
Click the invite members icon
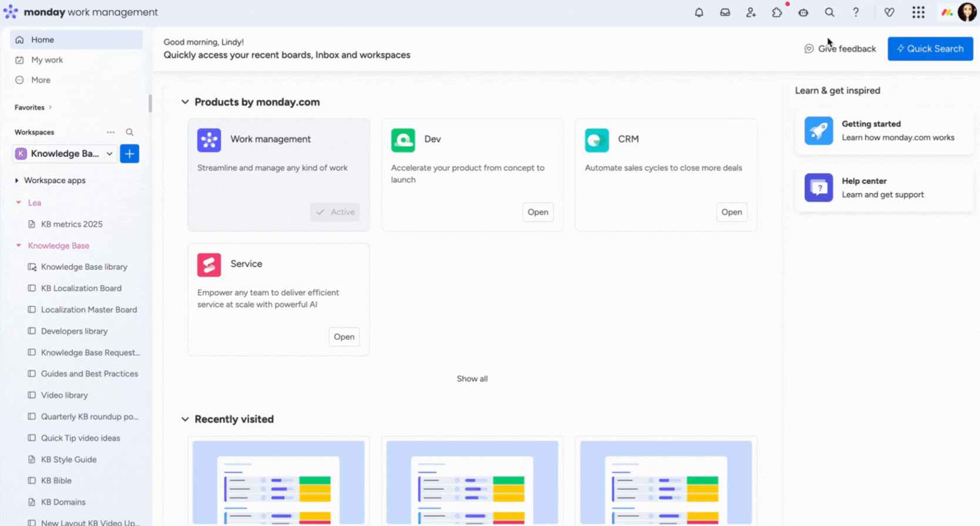[x=751, y=12]
